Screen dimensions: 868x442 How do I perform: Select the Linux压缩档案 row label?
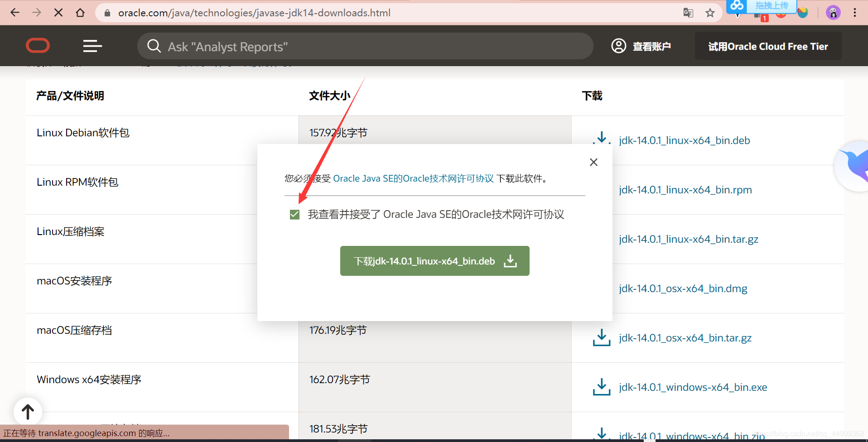click(70, 231)
